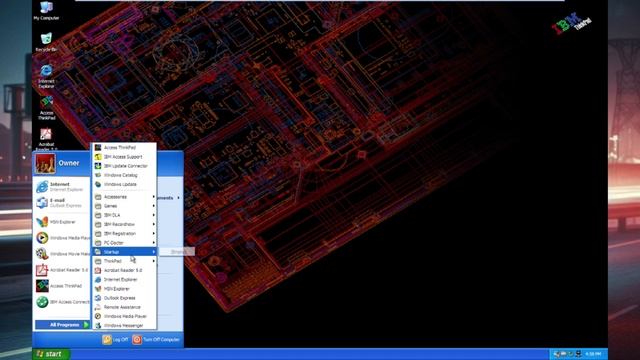Select Internet Explorer in programs list
Viewport: 640px width, 360px height.
(x=124, y=280)
